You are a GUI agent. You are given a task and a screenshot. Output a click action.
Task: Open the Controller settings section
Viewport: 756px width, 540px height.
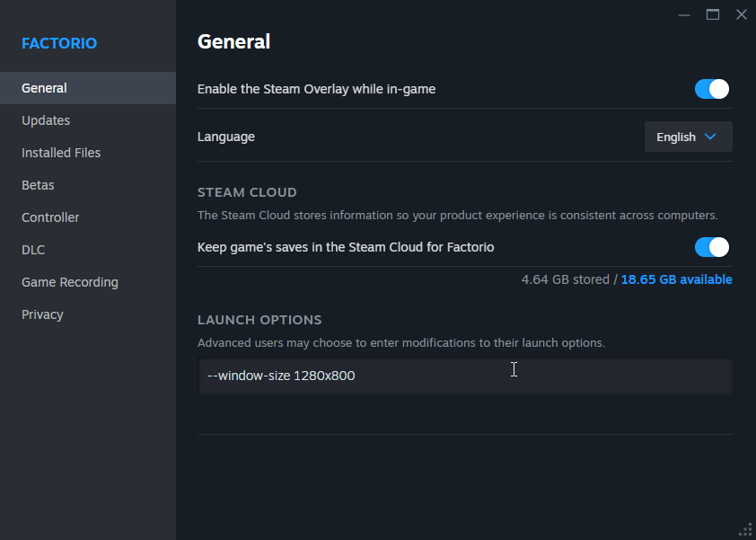(x=50, y=217)
